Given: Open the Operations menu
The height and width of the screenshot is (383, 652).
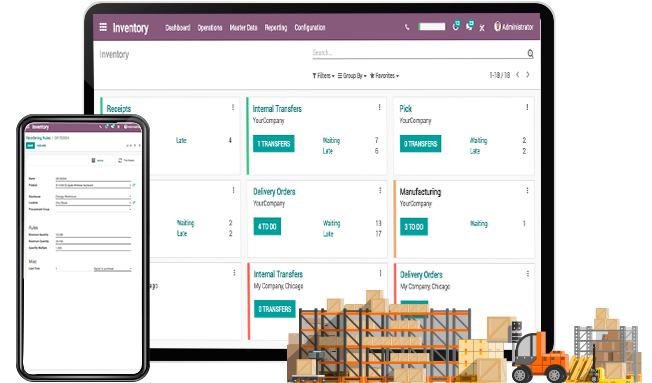Looking at the screenshot, I should click(x=210, y=28).
